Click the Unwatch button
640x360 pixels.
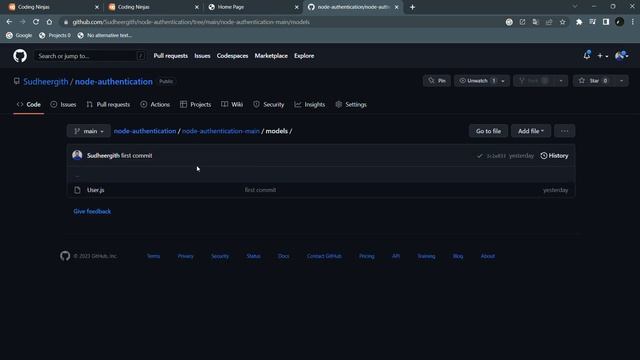coord(477,81)
